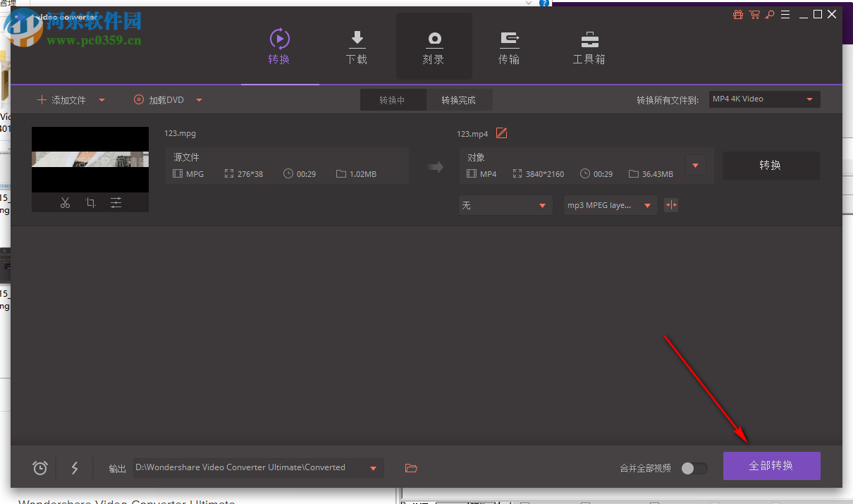Switch to the 转换完成 tab
This screenshot has width=853, height=504.
click(459, 99)
